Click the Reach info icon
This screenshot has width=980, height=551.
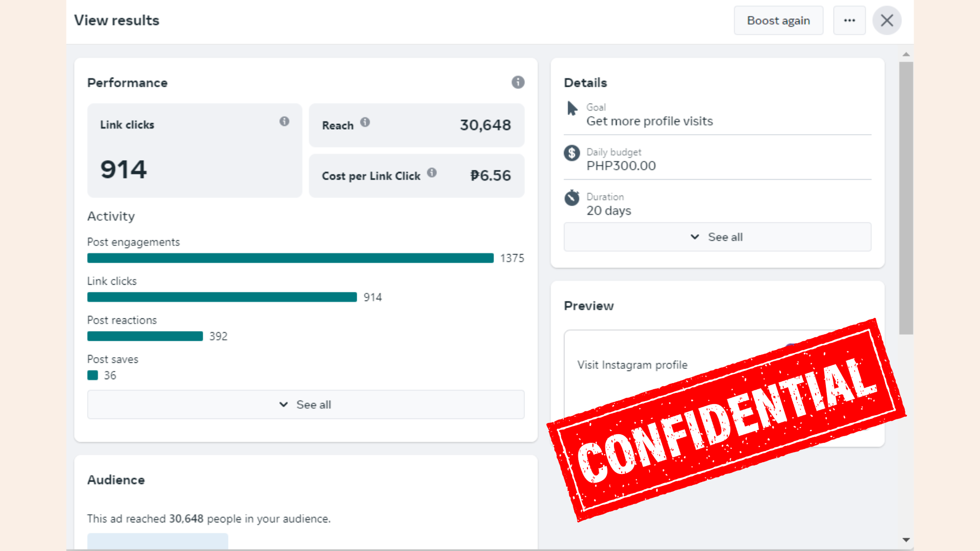tap(365, 122)
